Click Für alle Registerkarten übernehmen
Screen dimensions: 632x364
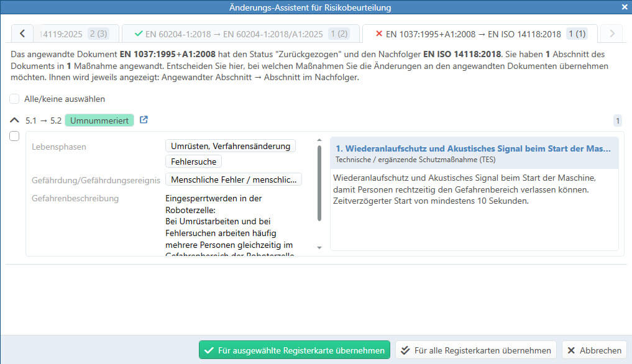pyautogui.click(x=475, y=350)
